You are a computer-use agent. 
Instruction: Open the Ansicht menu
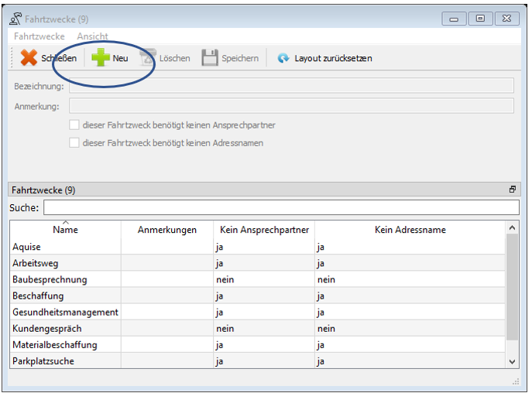(92, 36)
